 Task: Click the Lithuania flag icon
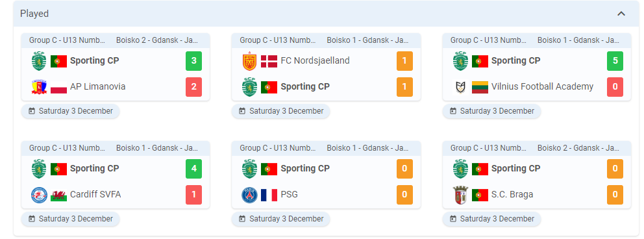pos(480,87)
